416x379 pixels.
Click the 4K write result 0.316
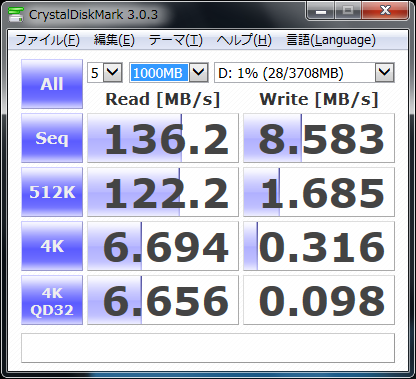coord(319,246)
